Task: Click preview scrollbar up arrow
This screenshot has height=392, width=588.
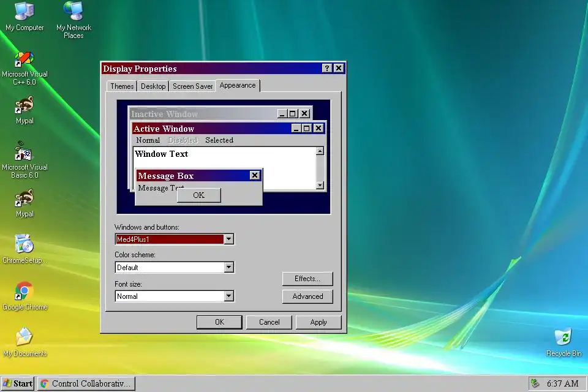Action: [x=320, y=151]
